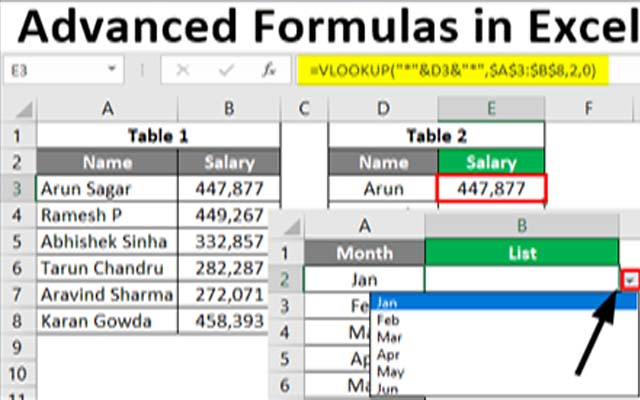The width and height of the screenshot is (640, 400).
Task: Click the 'Table 2' title cell
Action: (x=437, y=136)
